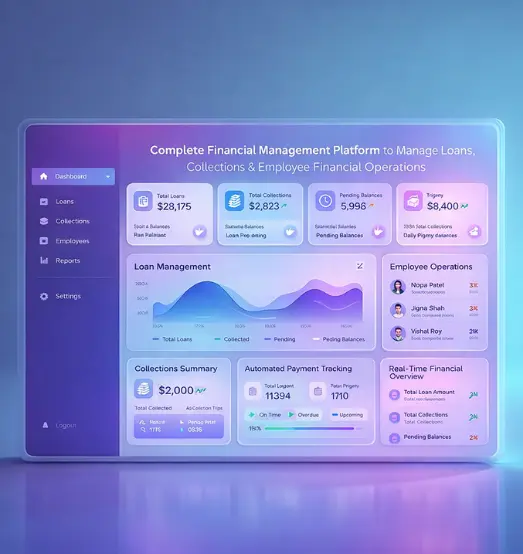
Task: Click the Settings gear icon
Action: 44,296
